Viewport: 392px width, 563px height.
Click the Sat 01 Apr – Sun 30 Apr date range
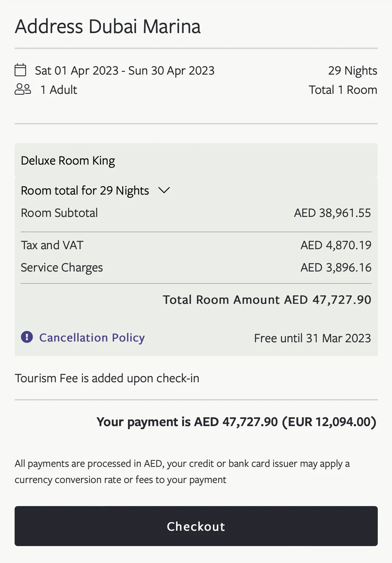click(125, 71)
